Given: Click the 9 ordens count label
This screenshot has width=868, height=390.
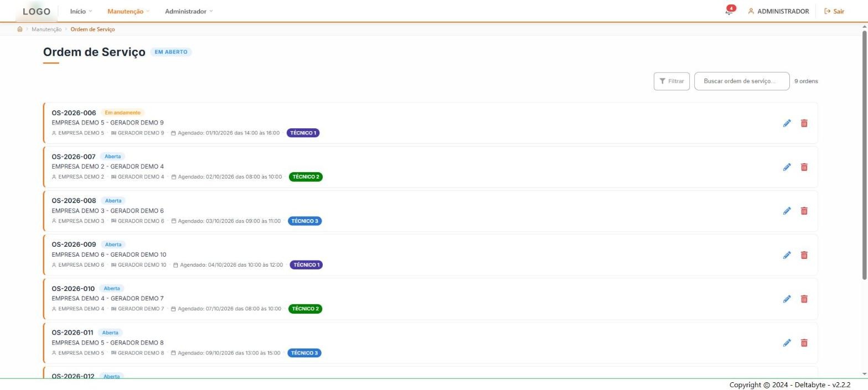Looking at the screenshot, I should pos(806,81).
